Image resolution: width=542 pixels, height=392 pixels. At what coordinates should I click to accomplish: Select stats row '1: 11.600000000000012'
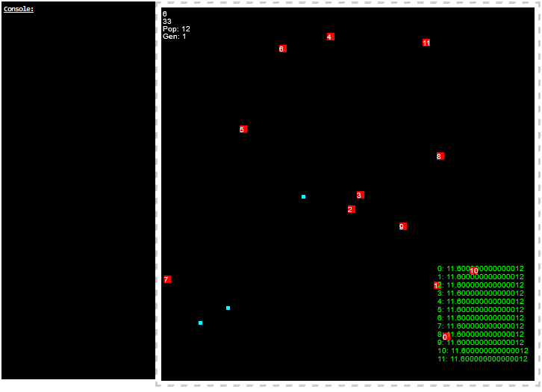pyautogui.click(x=481, y=277)
